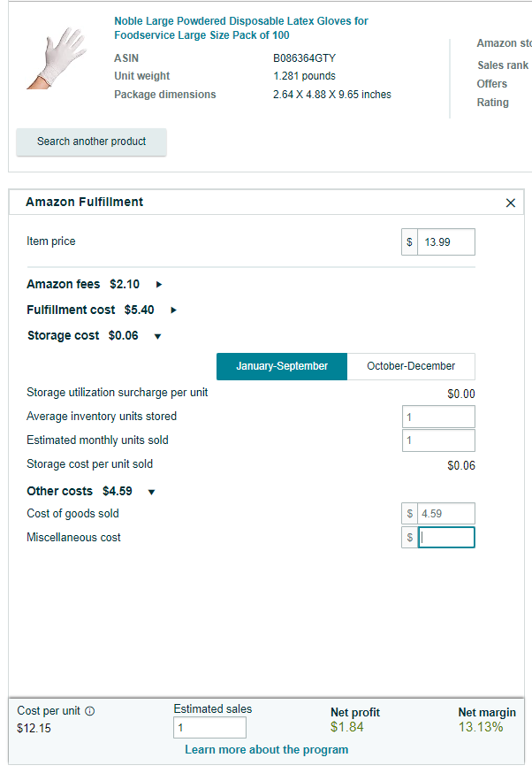Close the Amazon Fulfillment panel

pyautogui.click(x=510, y=203)
